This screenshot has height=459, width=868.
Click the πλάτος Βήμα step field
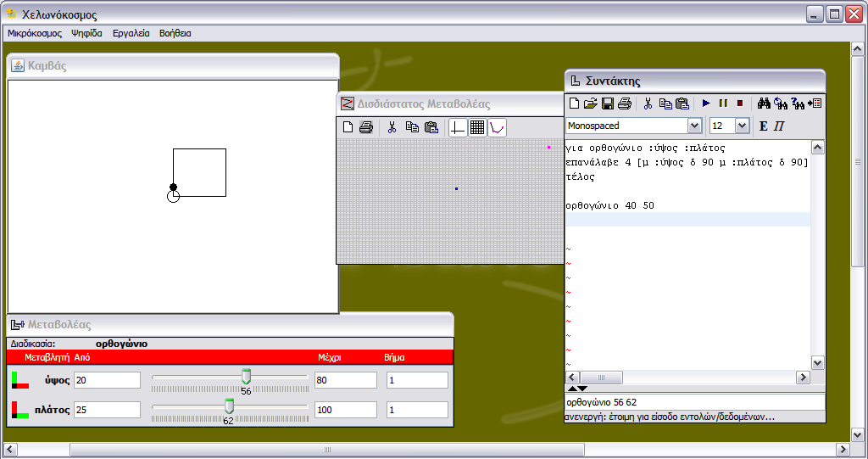417,411
